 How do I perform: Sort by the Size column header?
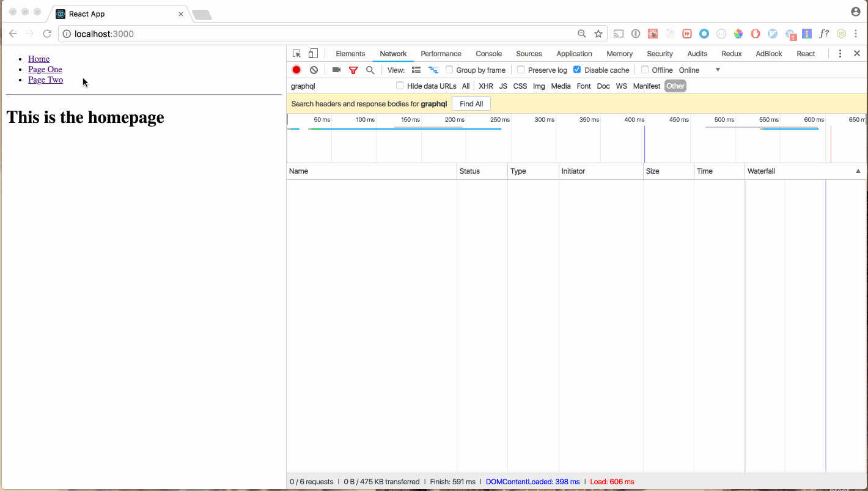pyautogui.click(x=669, y=171)
